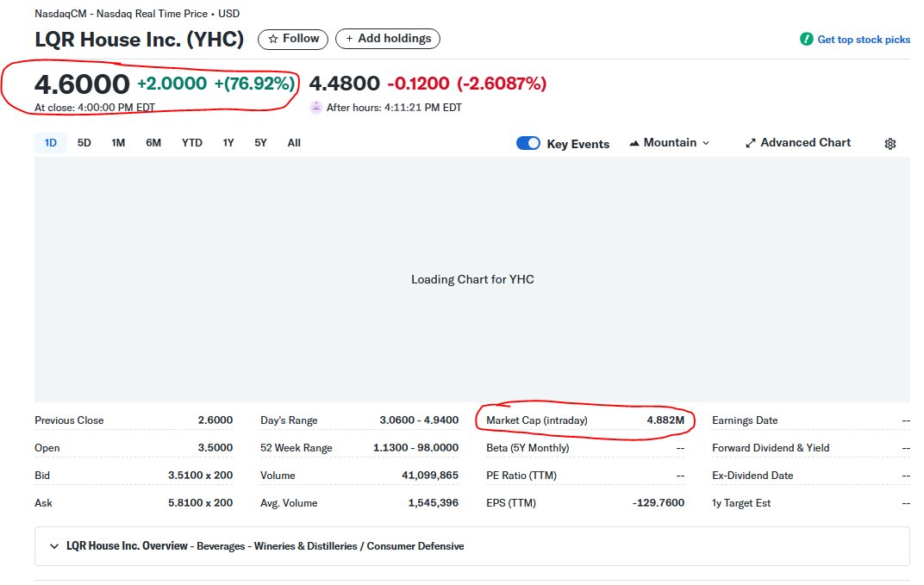Screen dimensions: 924x585
Task: Click the After hours: 4:11:21 PM EDT text
Action: [394, 108]
